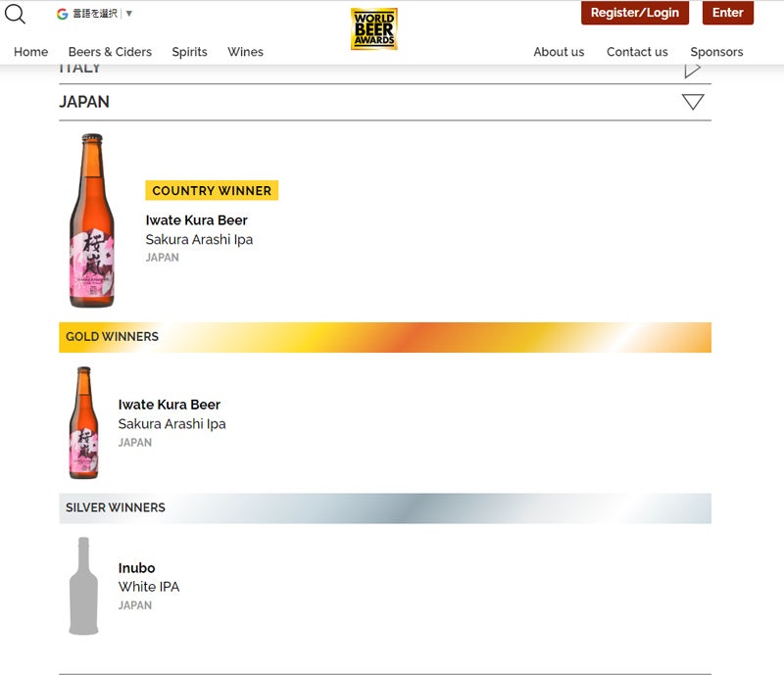Visit the Sponsors page

716,52
